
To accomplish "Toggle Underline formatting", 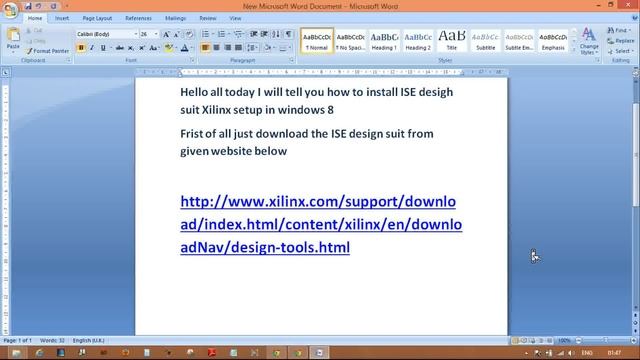I will (x=103, y=48).
